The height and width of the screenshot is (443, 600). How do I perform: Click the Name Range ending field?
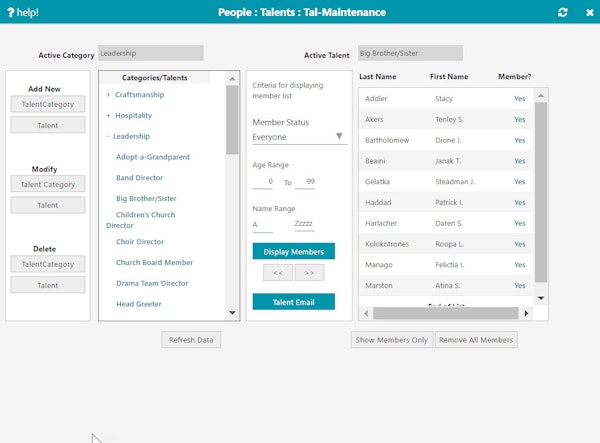[x=304, y=226]
